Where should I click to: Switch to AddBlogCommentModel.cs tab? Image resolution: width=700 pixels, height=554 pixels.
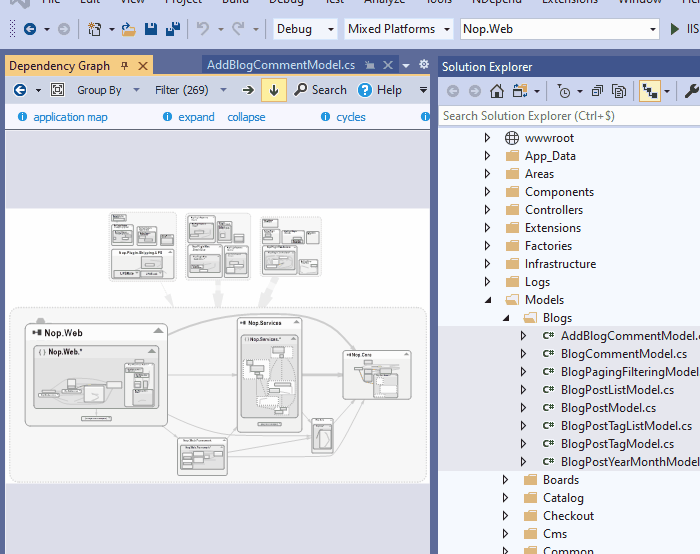280,65
